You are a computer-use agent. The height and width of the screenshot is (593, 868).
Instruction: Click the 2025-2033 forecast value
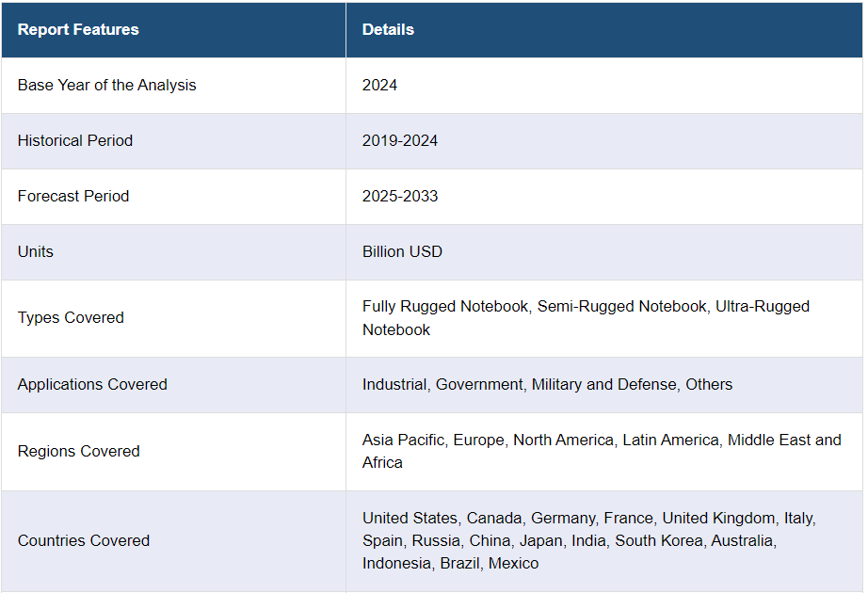point(400,196)
